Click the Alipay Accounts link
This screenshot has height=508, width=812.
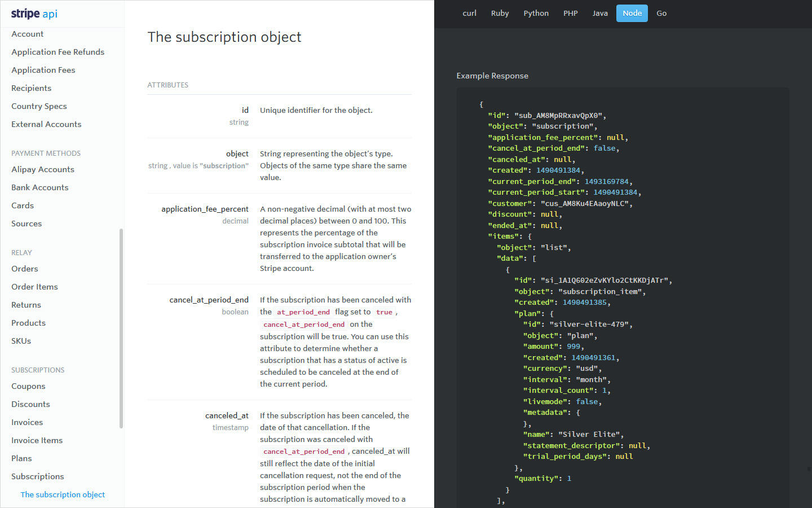click(42, 169)
